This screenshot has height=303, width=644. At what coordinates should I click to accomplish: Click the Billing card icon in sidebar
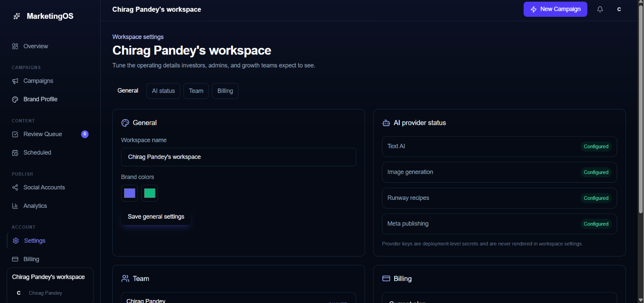tap(15, 259)
